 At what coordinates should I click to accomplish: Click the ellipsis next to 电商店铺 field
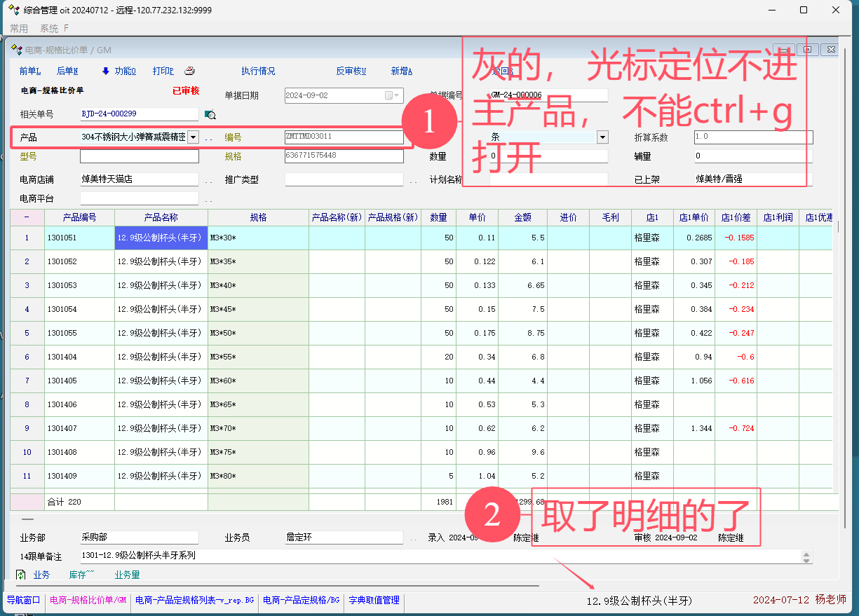coord(208,180)
